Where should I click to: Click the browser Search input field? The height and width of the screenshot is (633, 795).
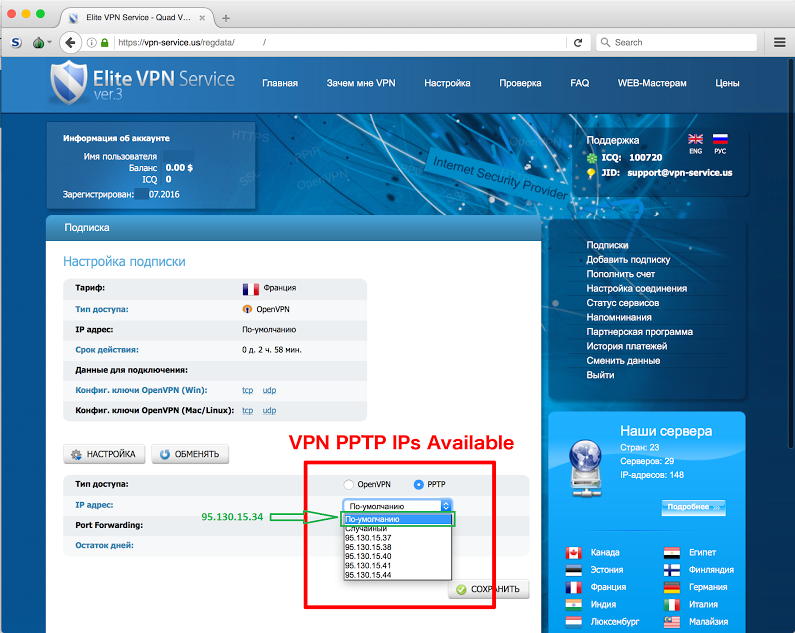[676, 43]
